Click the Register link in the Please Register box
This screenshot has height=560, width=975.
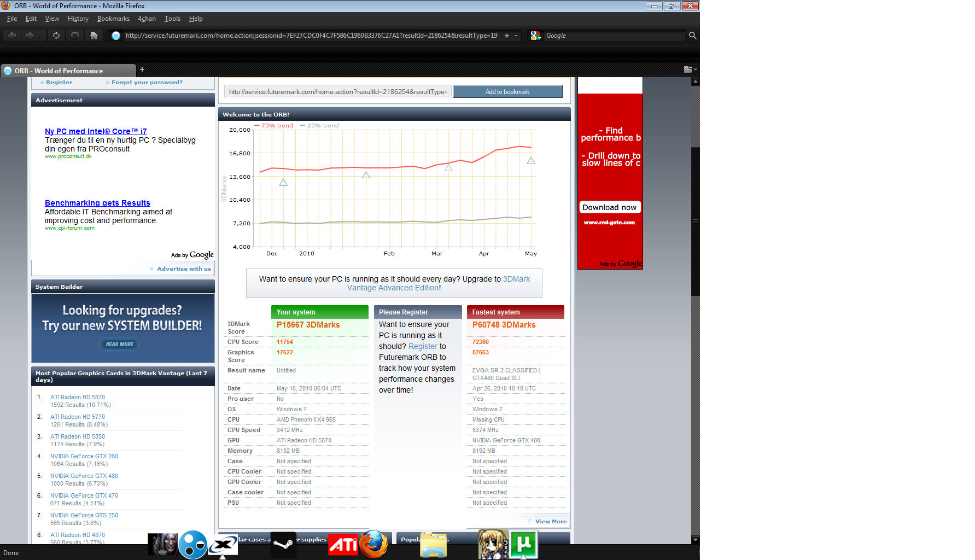423,346
